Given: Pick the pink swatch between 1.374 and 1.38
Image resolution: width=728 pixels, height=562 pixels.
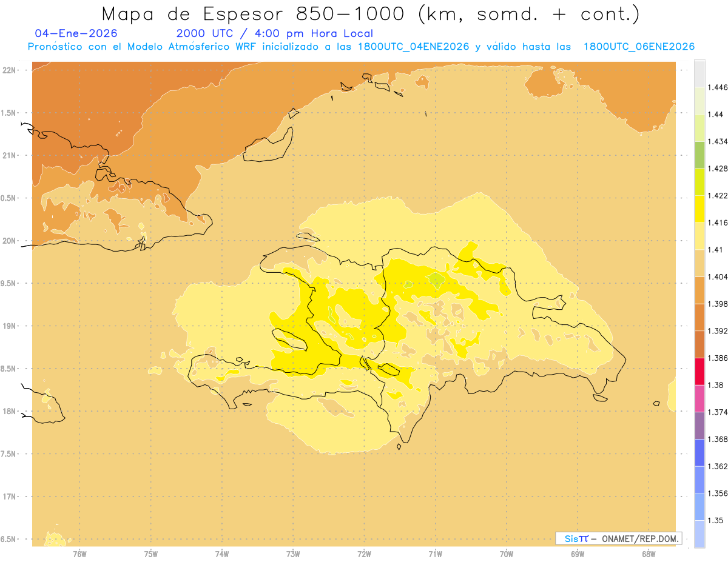Looking at the screenshot, I should 699,398.
